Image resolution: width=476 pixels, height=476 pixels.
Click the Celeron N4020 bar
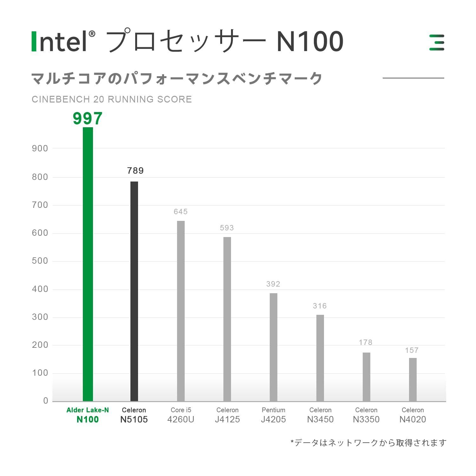tap(413, 379)
